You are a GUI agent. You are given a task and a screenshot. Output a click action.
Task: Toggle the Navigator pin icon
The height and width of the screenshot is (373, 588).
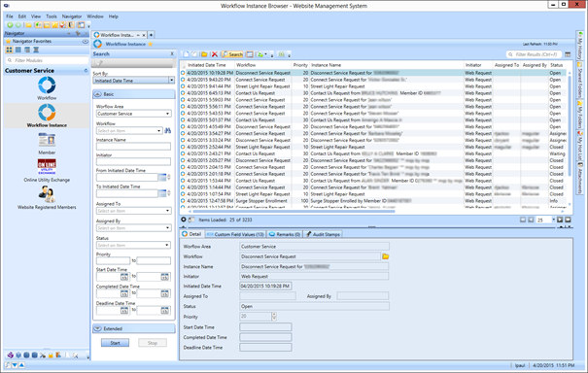click(x=78, y=33)
